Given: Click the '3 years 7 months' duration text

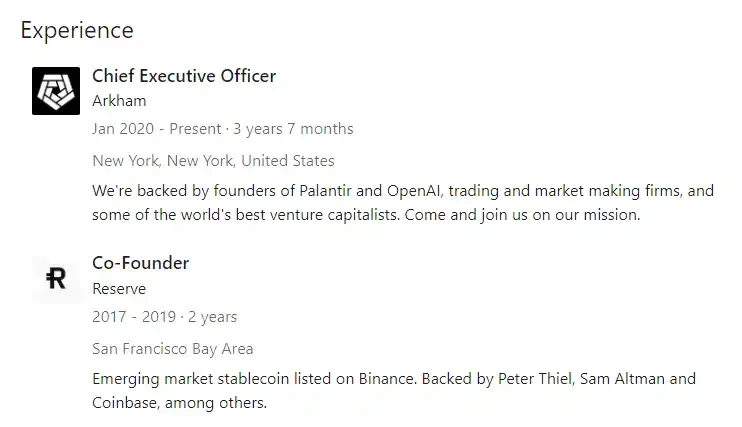Looking at the screenshot, I should (294, 129).
